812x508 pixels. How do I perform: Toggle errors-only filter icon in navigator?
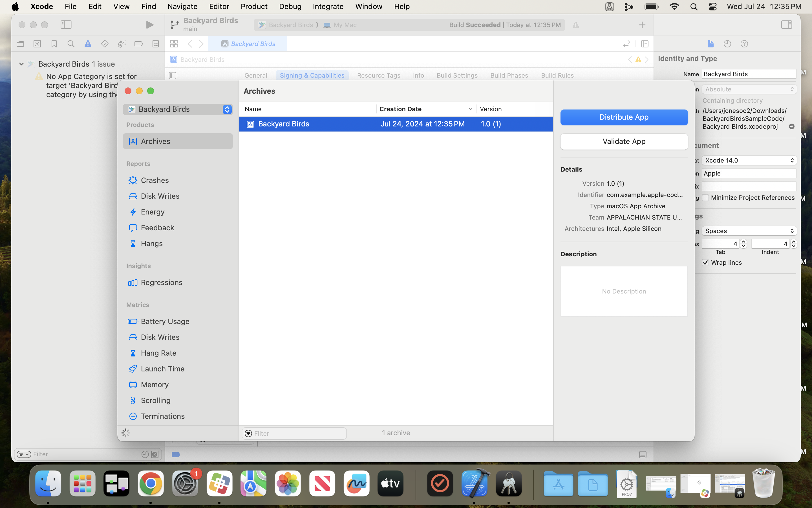click(x=155, y=454)
